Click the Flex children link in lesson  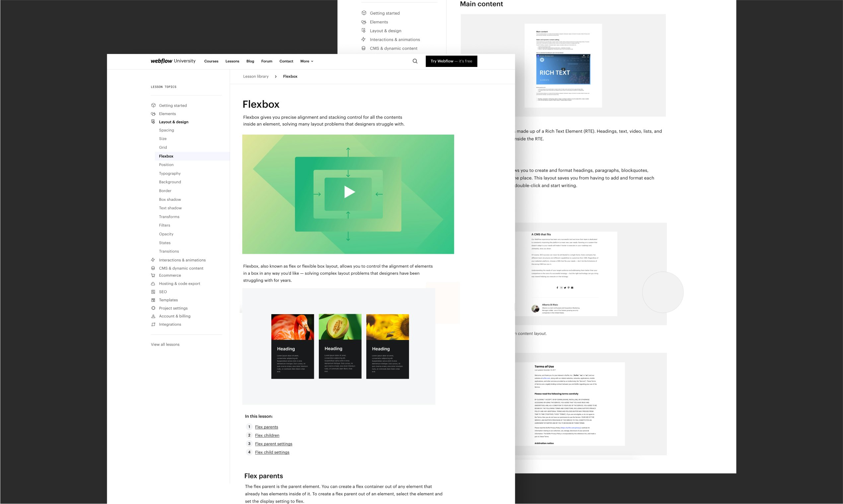(267, 436)
